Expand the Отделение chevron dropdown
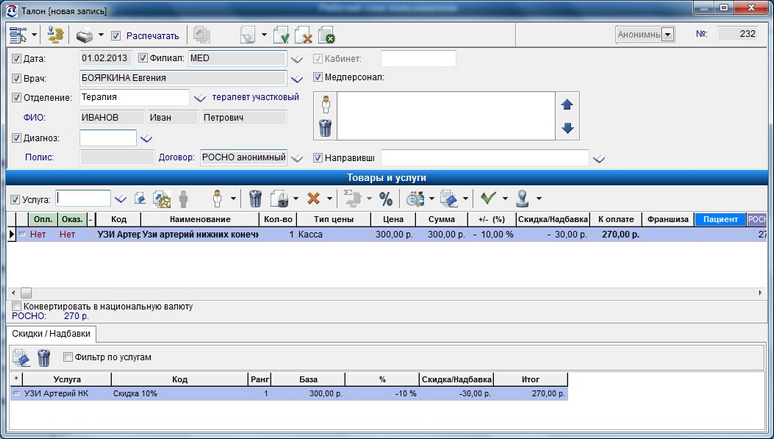Image resolution: width=774 pixels, height=439 pixels. pyautogui.click(x=199, y=98)
